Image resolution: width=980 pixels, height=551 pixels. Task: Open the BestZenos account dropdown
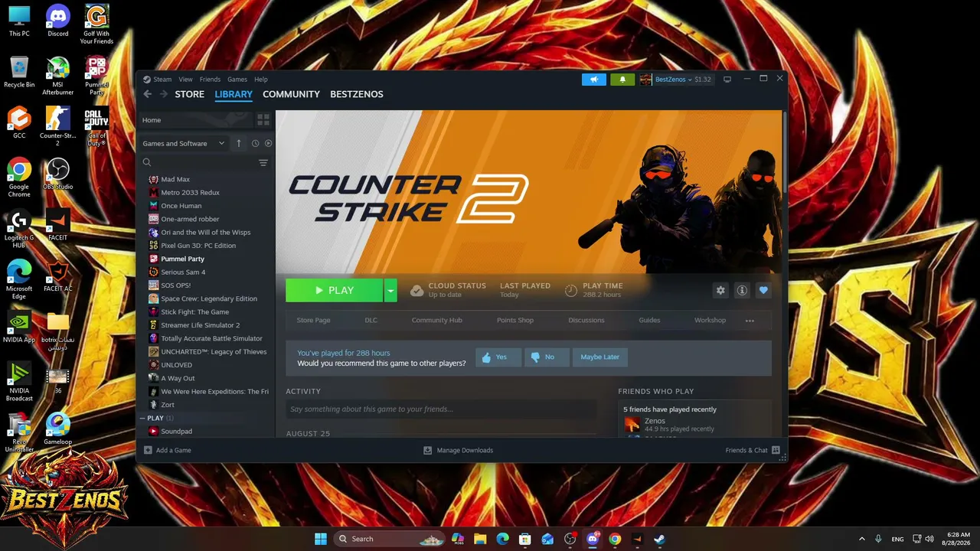(675, 80)
